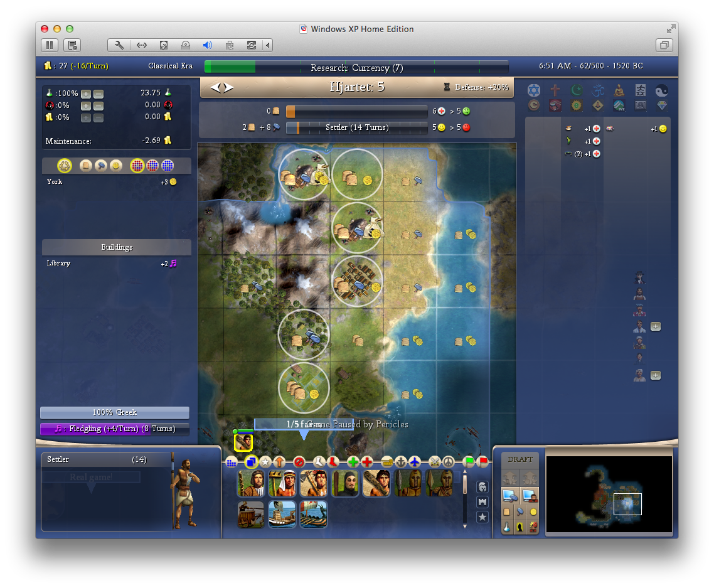Click the red boot icon
Image resolution: width=714 pixels, height=588 pixels.
click(333, 462)
